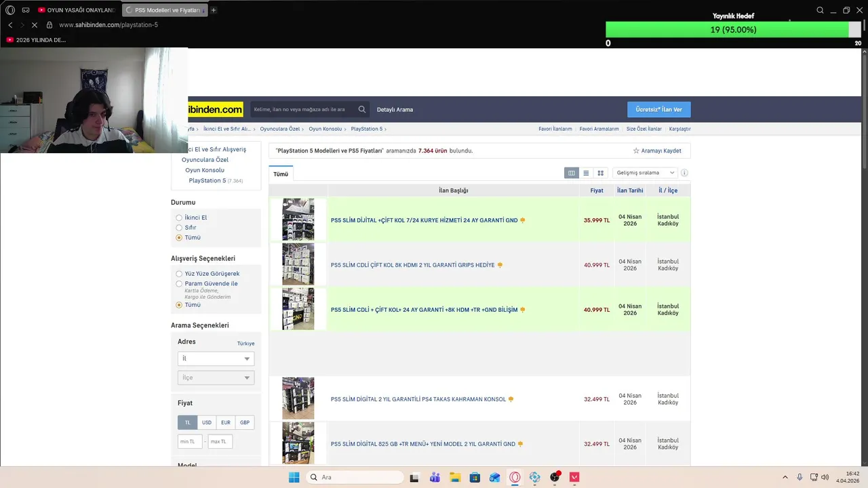Click the search magnifier in sahibinden search box
This screenshot has height=488, width=868.
362,109
